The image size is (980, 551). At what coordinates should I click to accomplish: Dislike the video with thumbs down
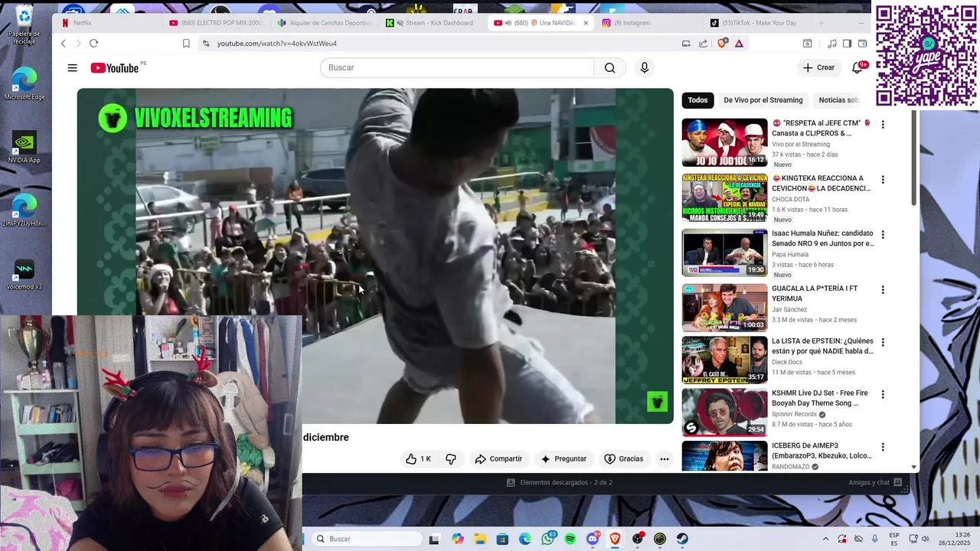[x=451, y=459]
